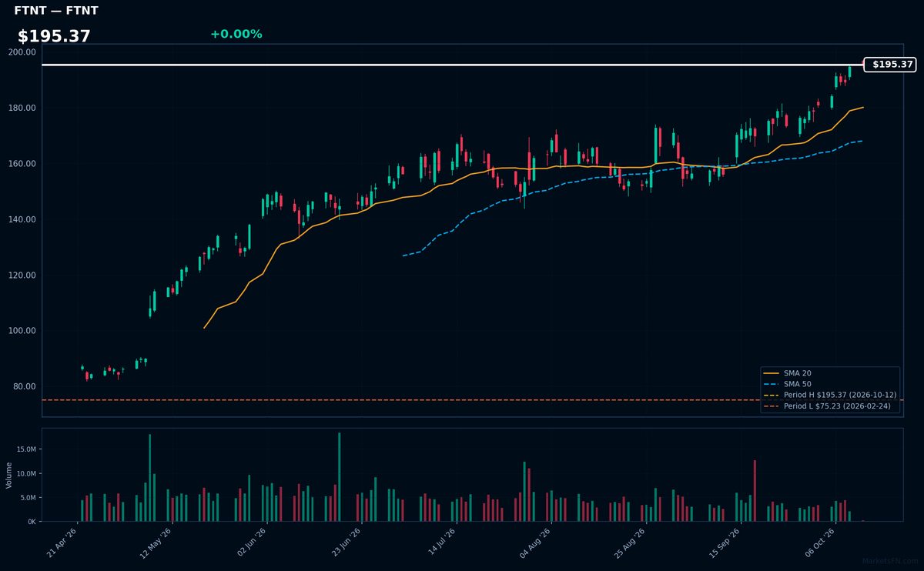The width and height of the screenshot is (924, 571).
Task: Click the $195.37 price tag on right axis
Action: (889, 65)
